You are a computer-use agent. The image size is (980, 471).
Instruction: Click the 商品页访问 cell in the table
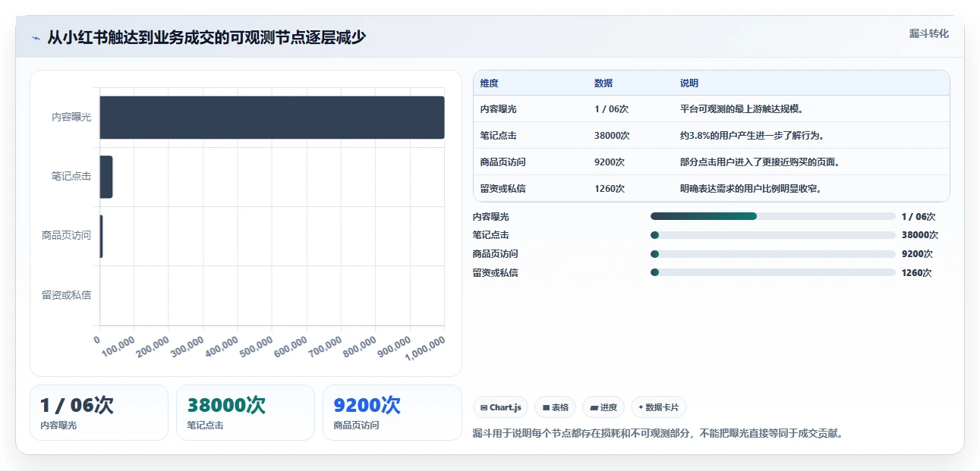click(x=503, y=162)
